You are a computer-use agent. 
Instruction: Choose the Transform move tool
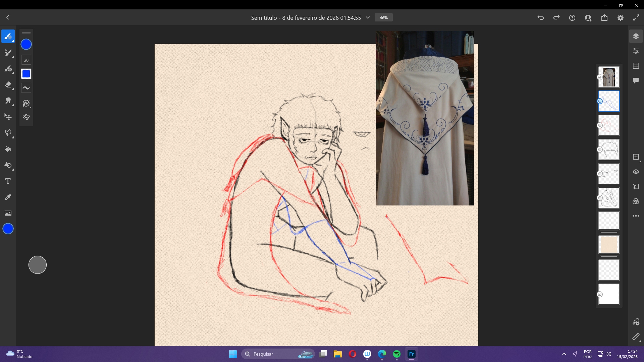tap(8, 117)
